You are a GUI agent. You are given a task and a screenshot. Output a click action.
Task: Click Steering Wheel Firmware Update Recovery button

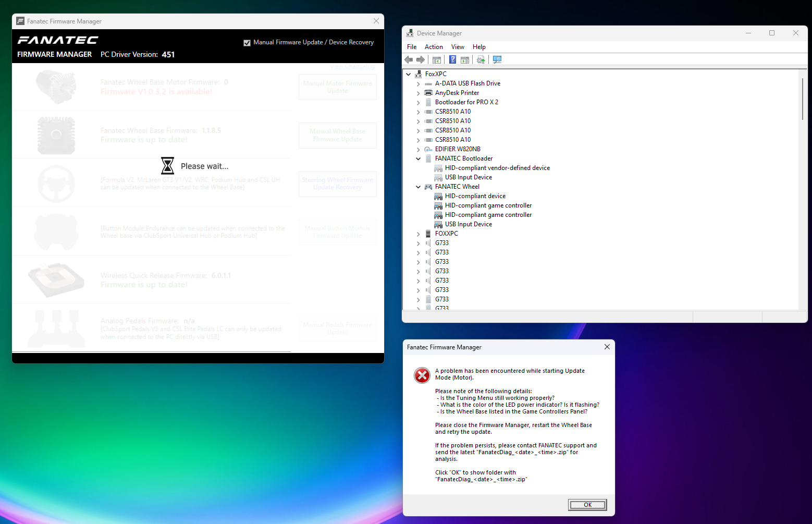click(x=338, y=184)
